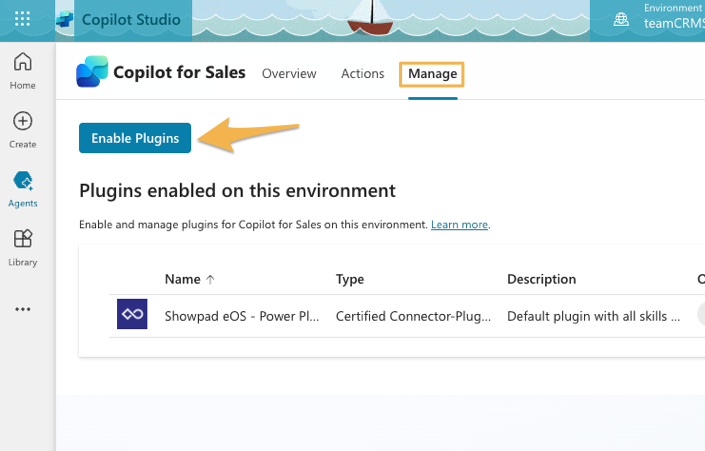The height and width of the screenshot is (451, 705).
Task: Click the Showpad eOS plugin icon
Action: pos(132,314)
